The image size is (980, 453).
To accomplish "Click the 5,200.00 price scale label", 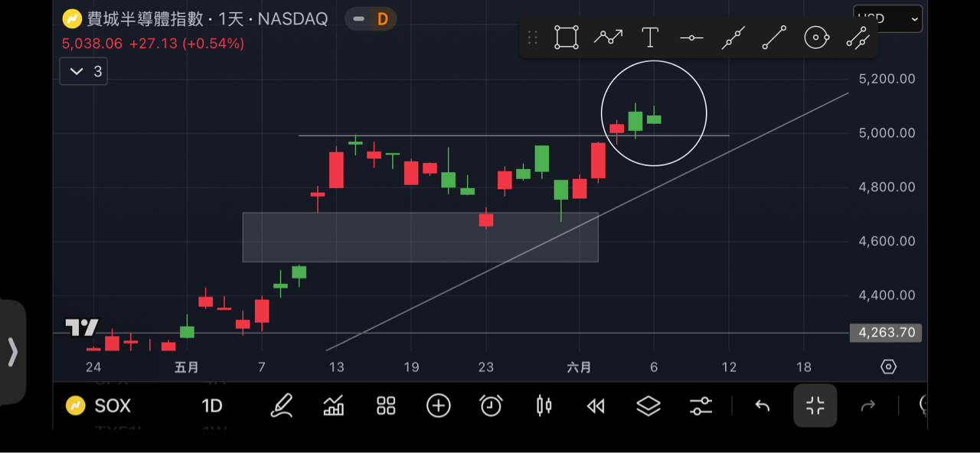I will click(x=887, y=79).
